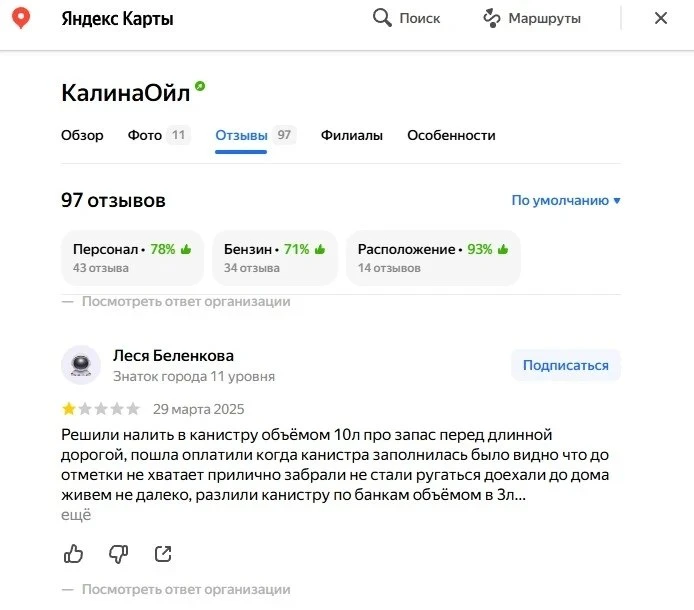Dislike the review with thumbs down
The image size is (694, 610).
[118, 553]
